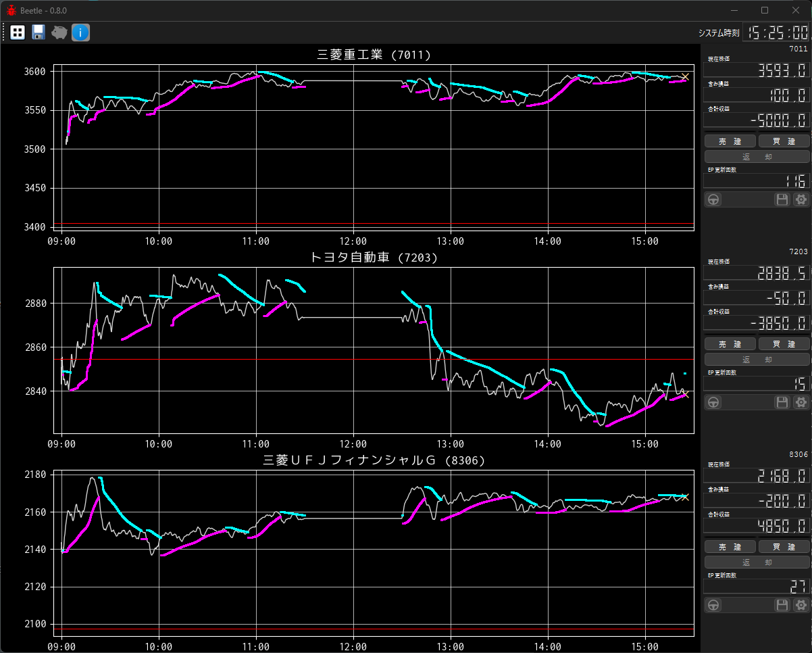Click the total profit -5000.0 value
Screen dimensions: 812x653
click(757, 120)
